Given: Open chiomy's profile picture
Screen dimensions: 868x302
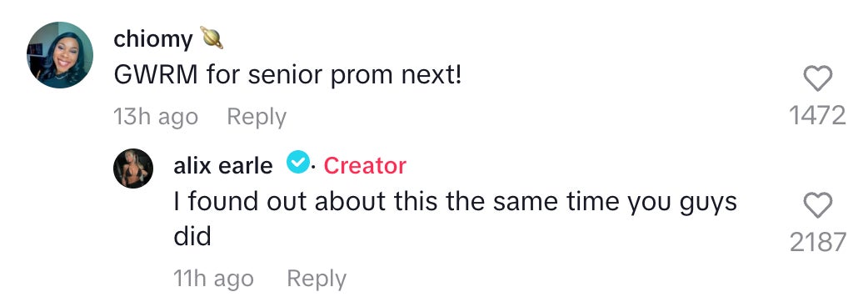Looking at the screenshot, I should (x=60, y=55).
